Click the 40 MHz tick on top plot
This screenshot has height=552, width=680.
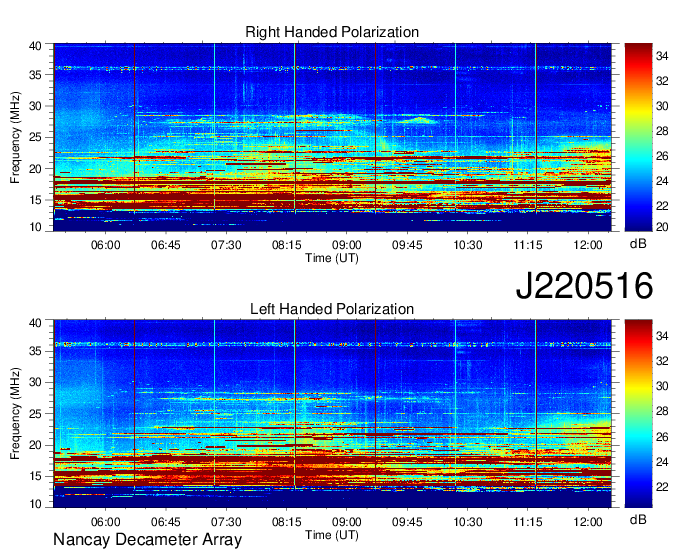click(x=36, y=46)
